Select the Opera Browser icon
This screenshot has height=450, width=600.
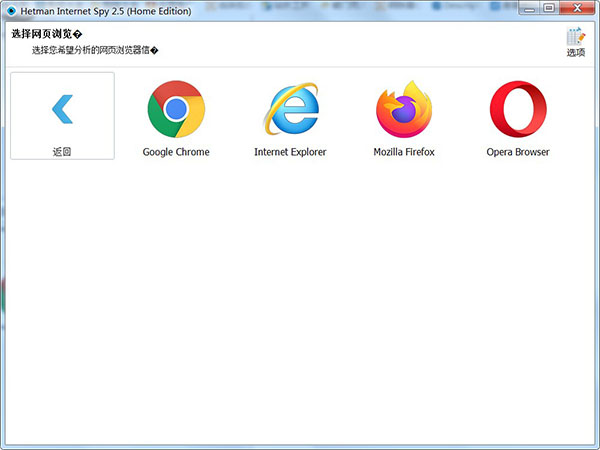point(518,109)
